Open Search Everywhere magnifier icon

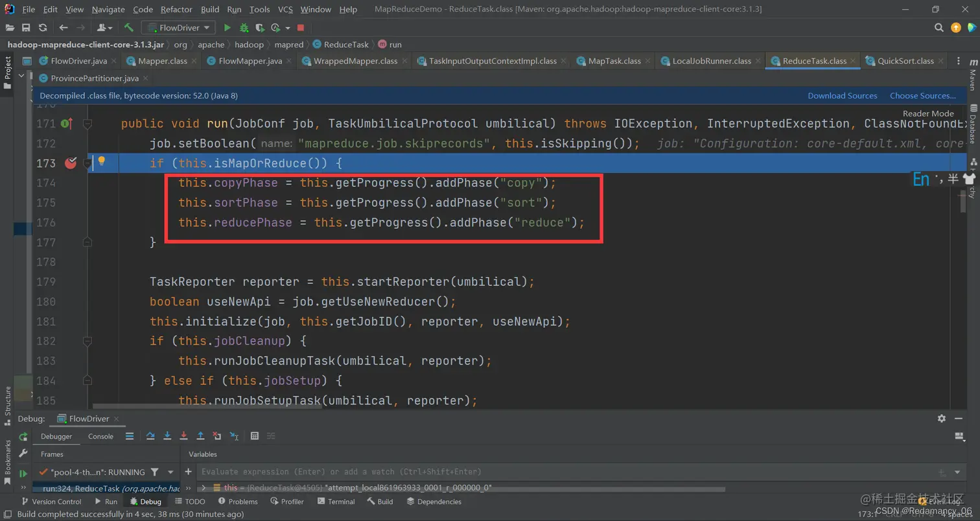coord(939,28)
